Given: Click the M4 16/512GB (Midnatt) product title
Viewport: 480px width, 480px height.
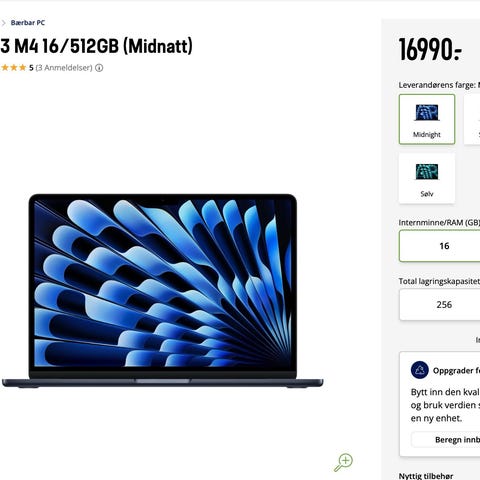Looking at the screenshot, I should [96, 46].
